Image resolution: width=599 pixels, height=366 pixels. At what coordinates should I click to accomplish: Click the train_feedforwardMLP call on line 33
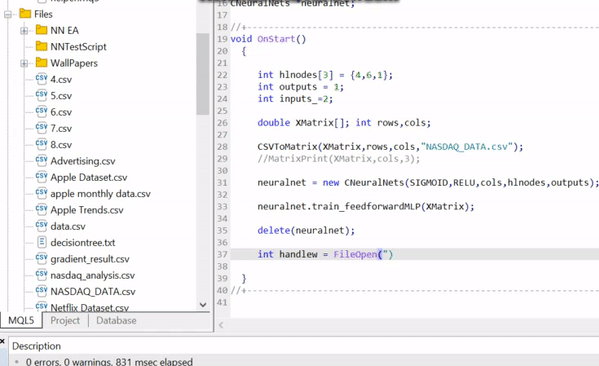(366, 207)
